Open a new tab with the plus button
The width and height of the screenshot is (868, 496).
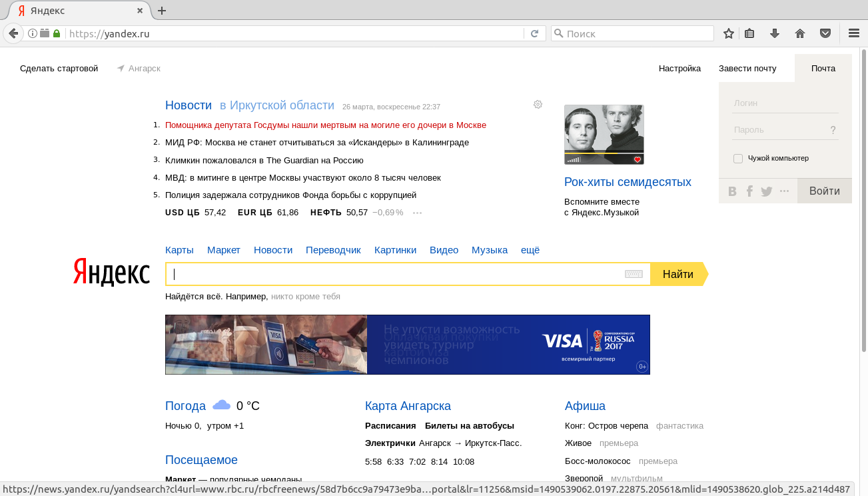(161, 11)
